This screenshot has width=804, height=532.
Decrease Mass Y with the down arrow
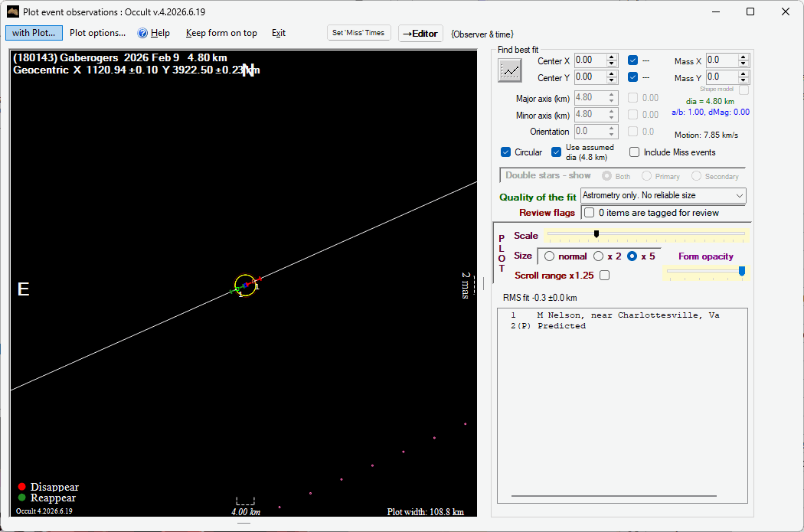point(744,80)
